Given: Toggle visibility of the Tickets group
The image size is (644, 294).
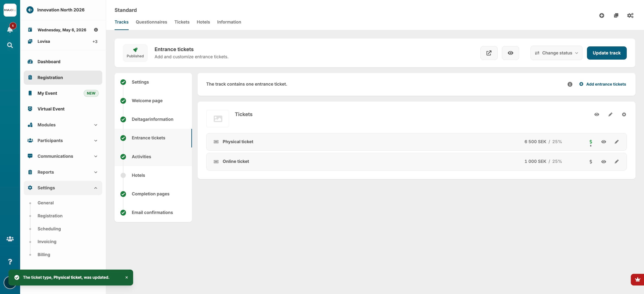Looking at the screenshot, I should pos(597,115).
